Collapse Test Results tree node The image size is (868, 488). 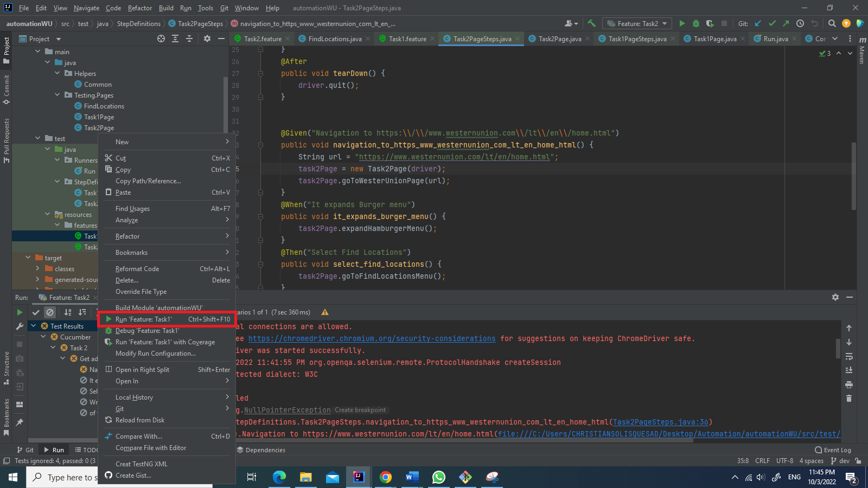coord(34,326)
